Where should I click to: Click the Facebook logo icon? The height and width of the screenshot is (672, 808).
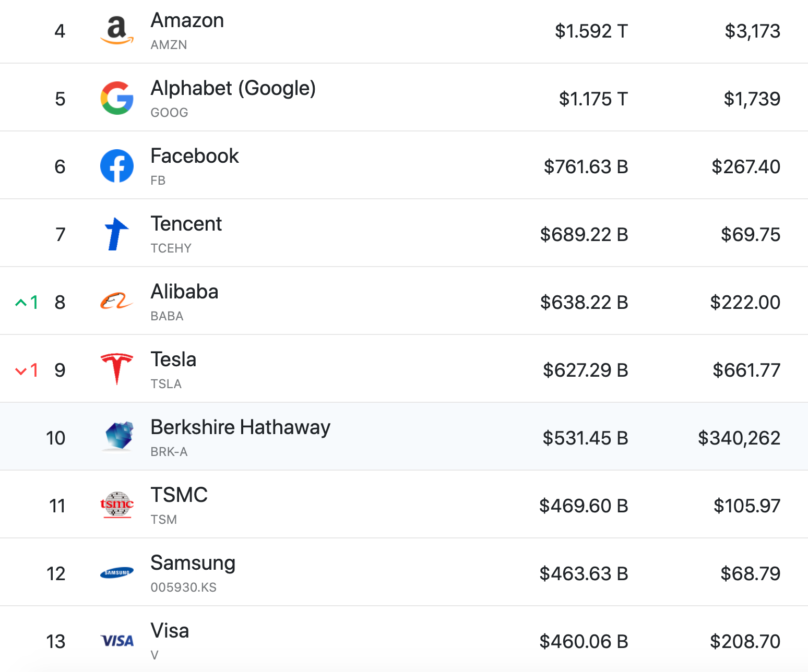[117, 166]
